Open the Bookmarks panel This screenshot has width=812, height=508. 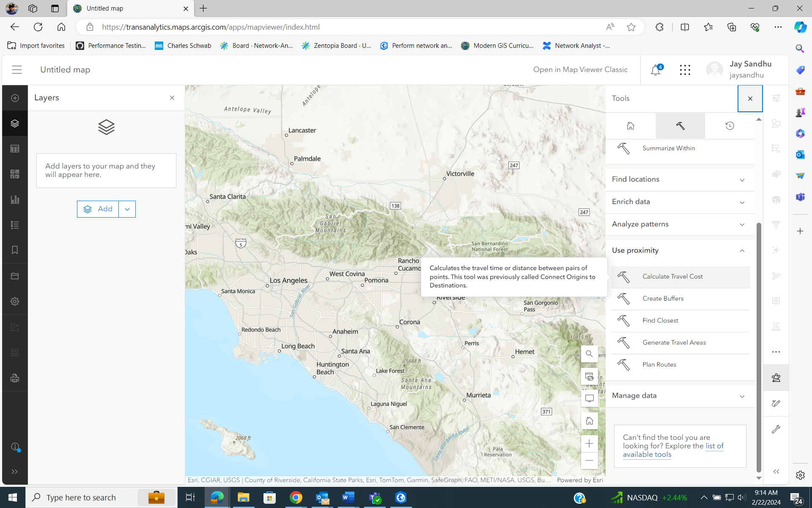point(15,250)
